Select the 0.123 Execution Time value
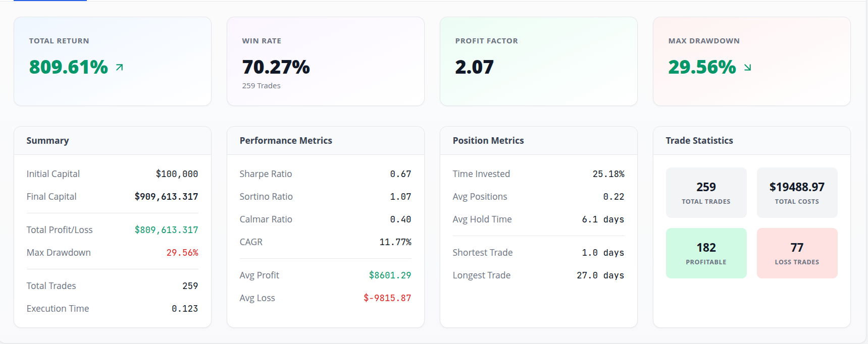Viewport: 868px width, 344px height. pyautogui.click(x=185, y=309)
